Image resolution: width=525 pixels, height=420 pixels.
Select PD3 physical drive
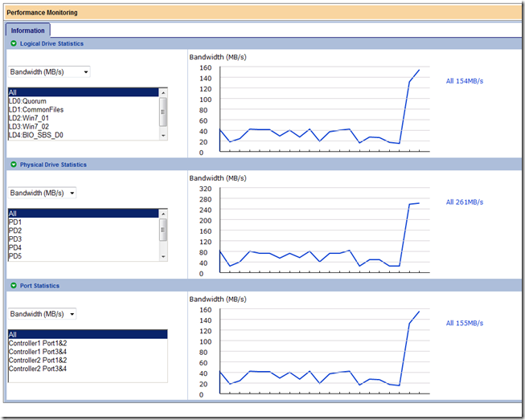[84, 239]
